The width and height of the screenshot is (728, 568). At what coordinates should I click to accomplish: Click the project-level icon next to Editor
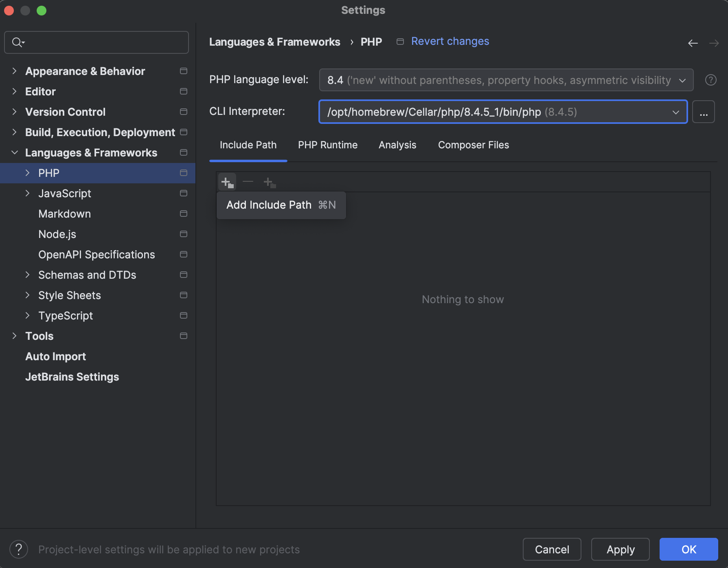pyautogui.click(x=184, y=91)
